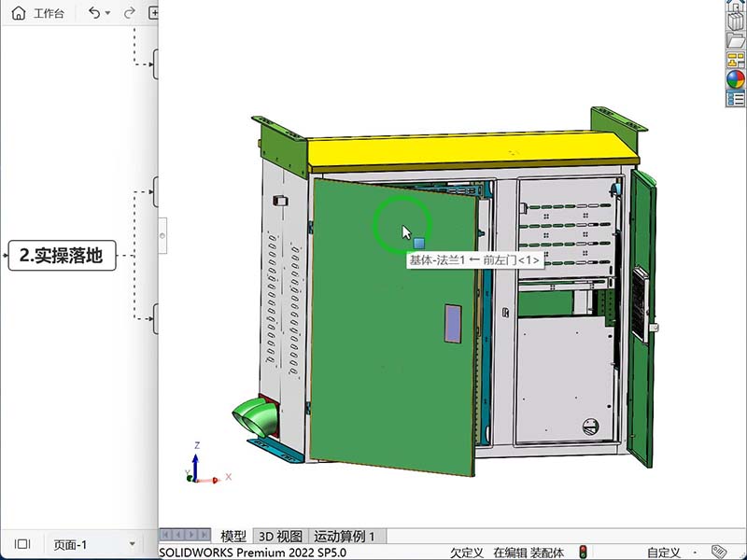Click the undo arrow icon
Screen dimensions: 747x560
(x=93, y=14)
